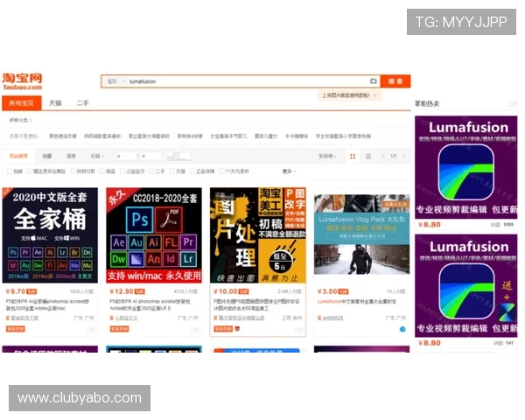Open ¥9.70 item title PS软件PR AI全家桶

tap(47, 304)
